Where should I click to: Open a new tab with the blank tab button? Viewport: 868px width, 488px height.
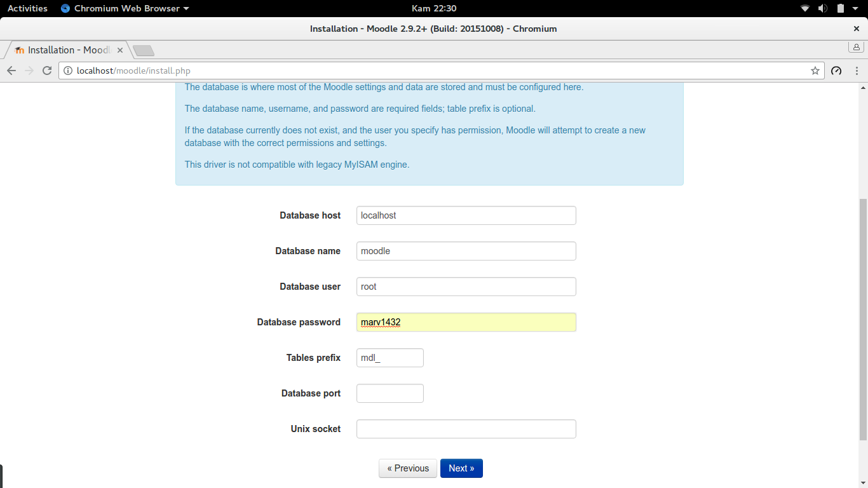click(144, 50)
